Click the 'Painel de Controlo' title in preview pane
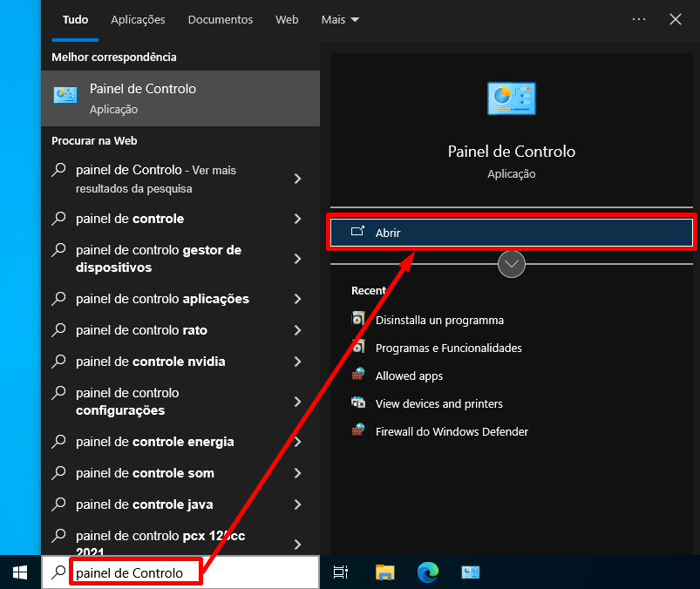The height and width of the screenshot is (589, 700). (512, 152)
